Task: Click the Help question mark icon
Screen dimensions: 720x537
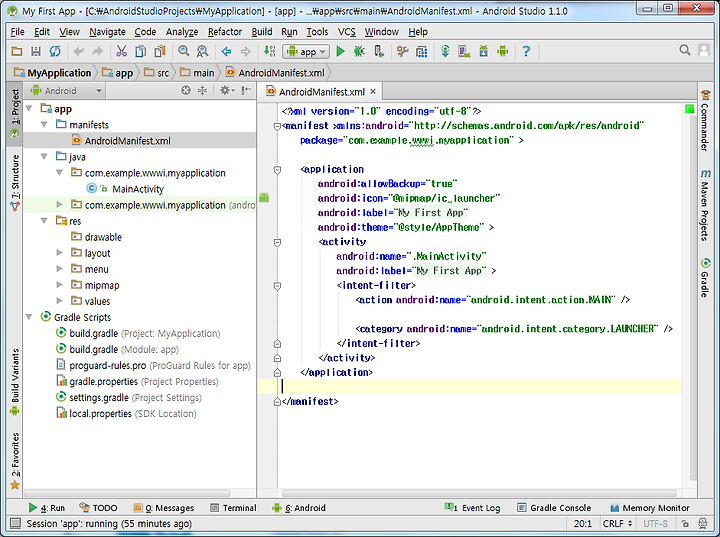Action: point(526,51)
